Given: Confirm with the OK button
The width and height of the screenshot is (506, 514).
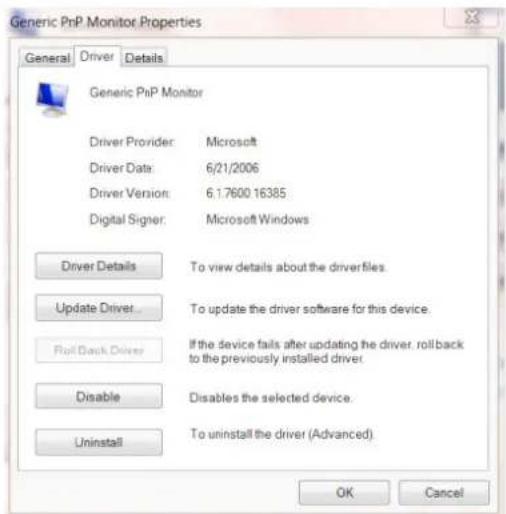Looking at the screenshot, I should click(x=344, y=492).
